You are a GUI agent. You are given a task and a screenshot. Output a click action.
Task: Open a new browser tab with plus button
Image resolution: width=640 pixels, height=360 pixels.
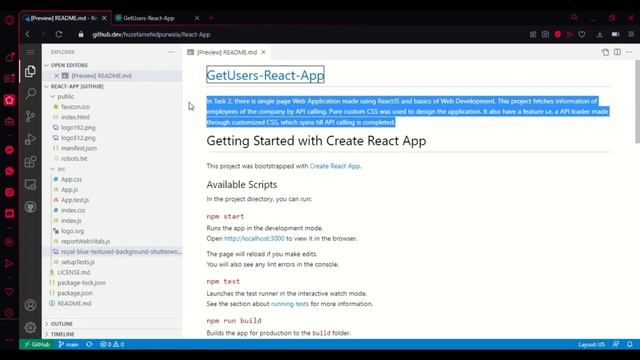coord(211,18)
